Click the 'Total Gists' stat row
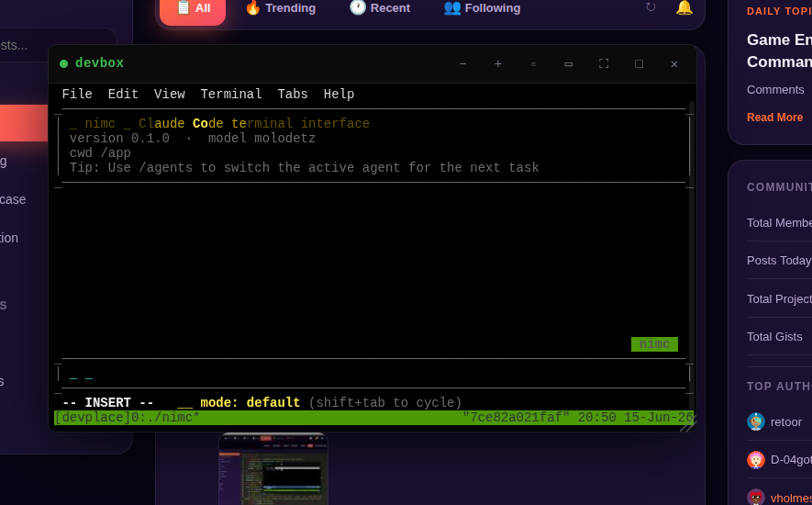Screen dimensions: 812x505 (779, 336)
